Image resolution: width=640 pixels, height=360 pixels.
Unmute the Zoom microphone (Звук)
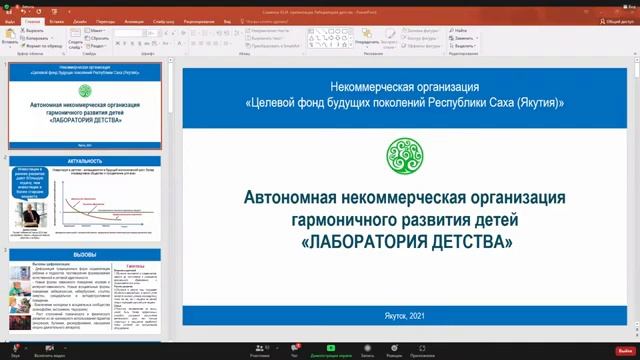click(16, 350)
